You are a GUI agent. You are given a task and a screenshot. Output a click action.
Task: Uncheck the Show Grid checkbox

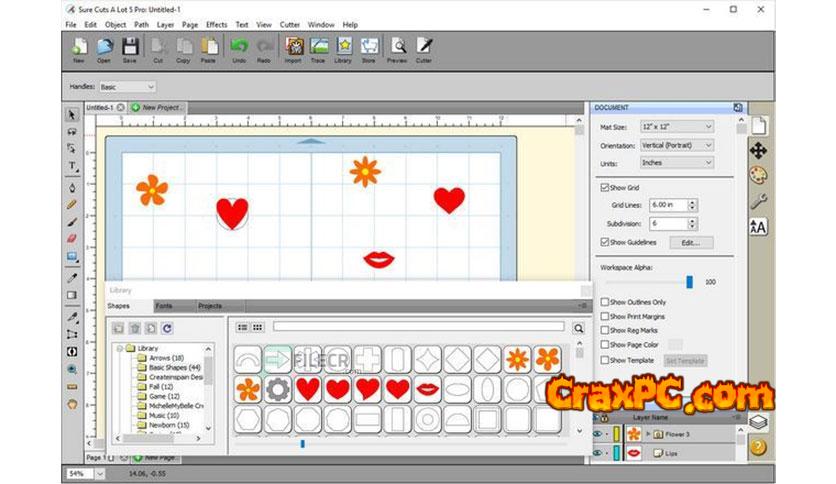click(604, 187)
